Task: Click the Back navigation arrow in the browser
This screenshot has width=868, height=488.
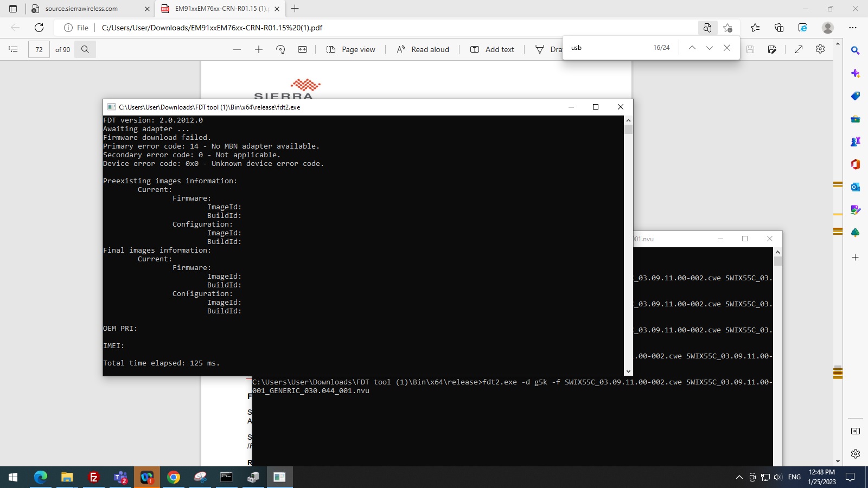Action: tap(15, 28)
